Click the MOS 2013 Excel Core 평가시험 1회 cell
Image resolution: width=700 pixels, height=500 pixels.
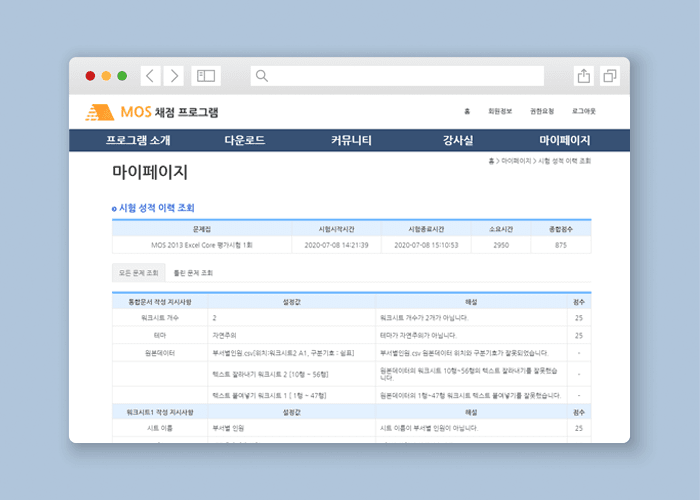tap(202, 245)
